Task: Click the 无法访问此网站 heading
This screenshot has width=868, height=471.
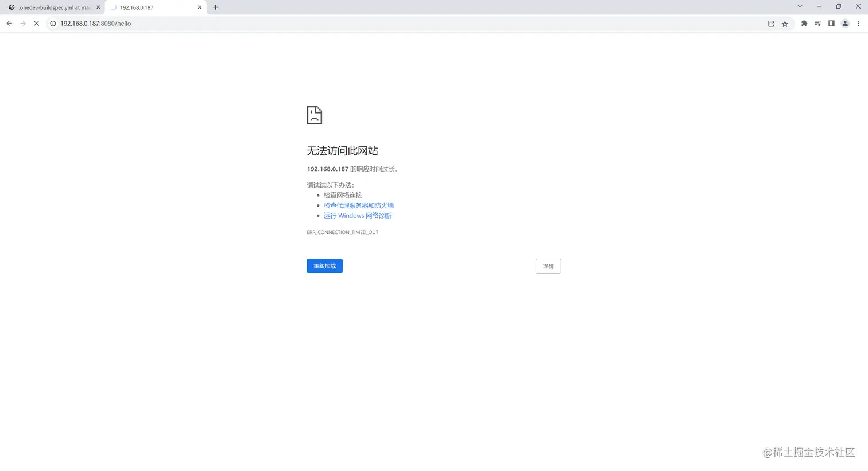Action: (x=342, y=151)
